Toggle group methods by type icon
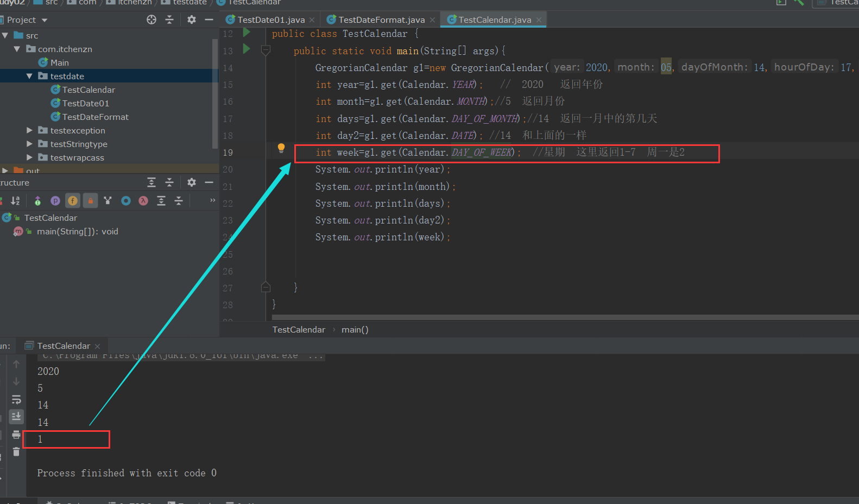Viewport: 859px width, 504px height. 108,201
